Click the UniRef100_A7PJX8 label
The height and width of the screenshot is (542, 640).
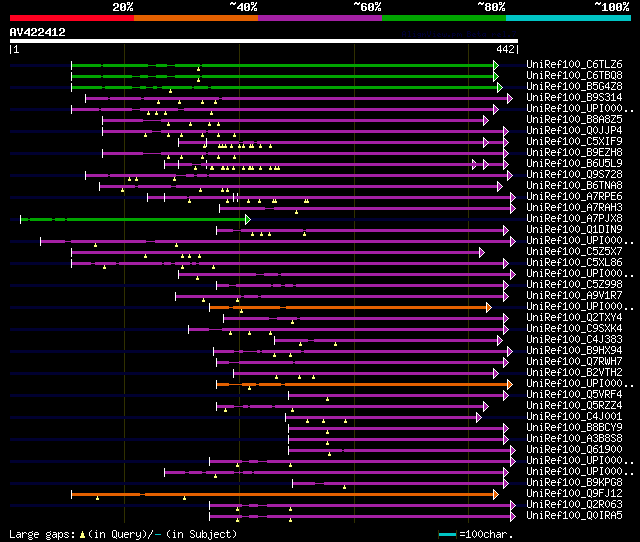click(574, 219)
